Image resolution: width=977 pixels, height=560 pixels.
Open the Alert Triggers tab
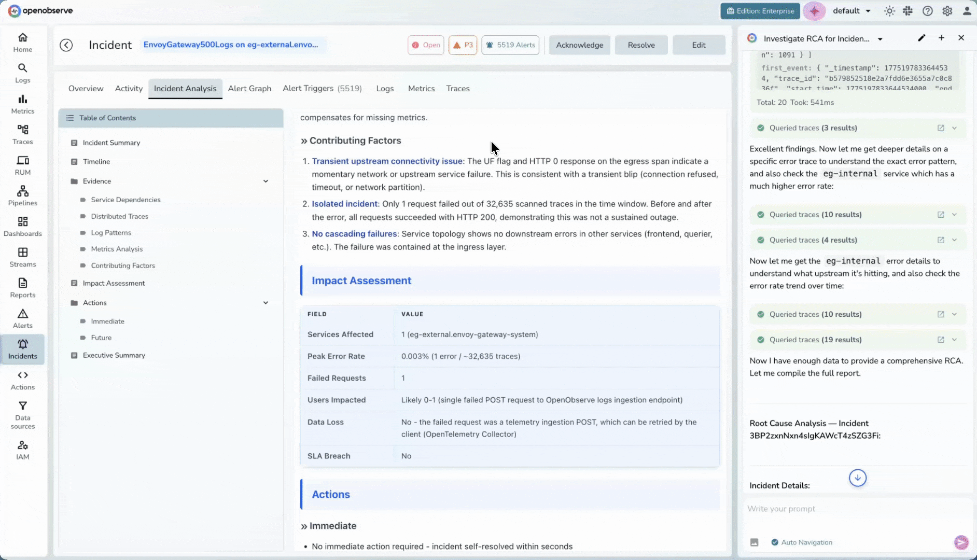322,89
